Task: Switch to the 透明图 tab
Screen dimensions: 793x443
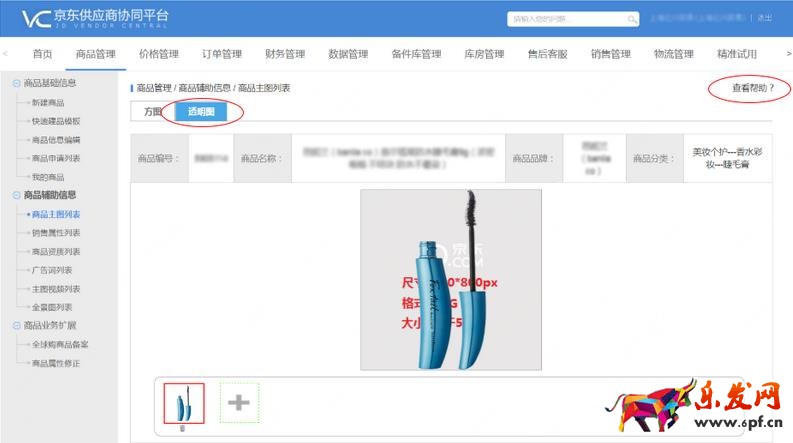Action: point(201,111)
